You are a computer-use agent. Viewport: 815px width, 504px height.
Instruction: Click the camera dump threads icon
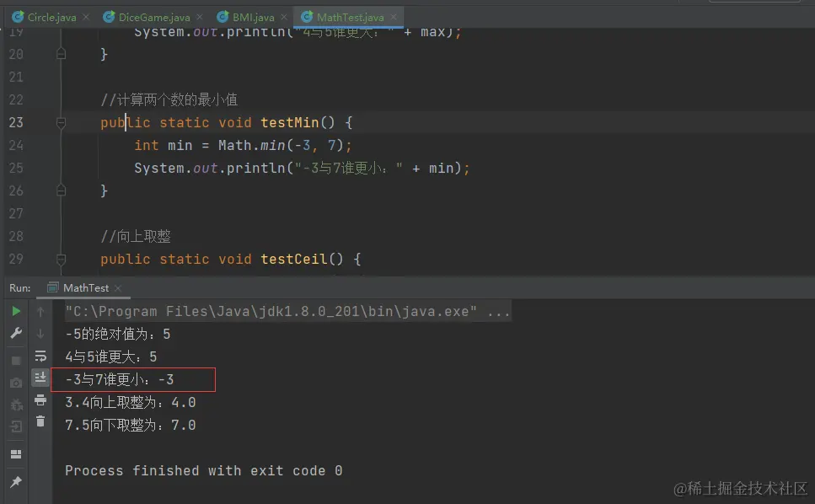(x=16, y=383)
